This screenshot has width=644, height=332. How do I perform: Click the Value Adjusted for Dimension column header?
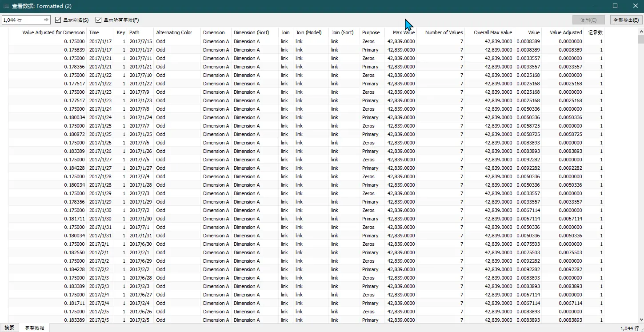(53, 32)
